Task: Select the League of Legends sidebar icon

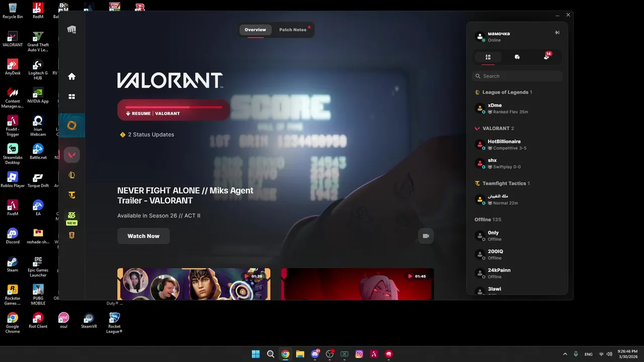Action: [72, 175]
